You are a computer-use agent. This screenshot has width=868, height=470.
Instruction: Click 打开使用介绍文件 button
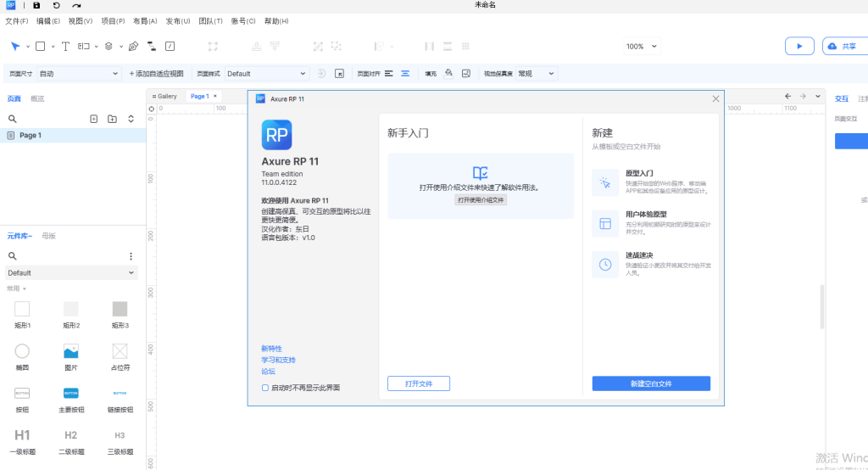pos(481,200)
